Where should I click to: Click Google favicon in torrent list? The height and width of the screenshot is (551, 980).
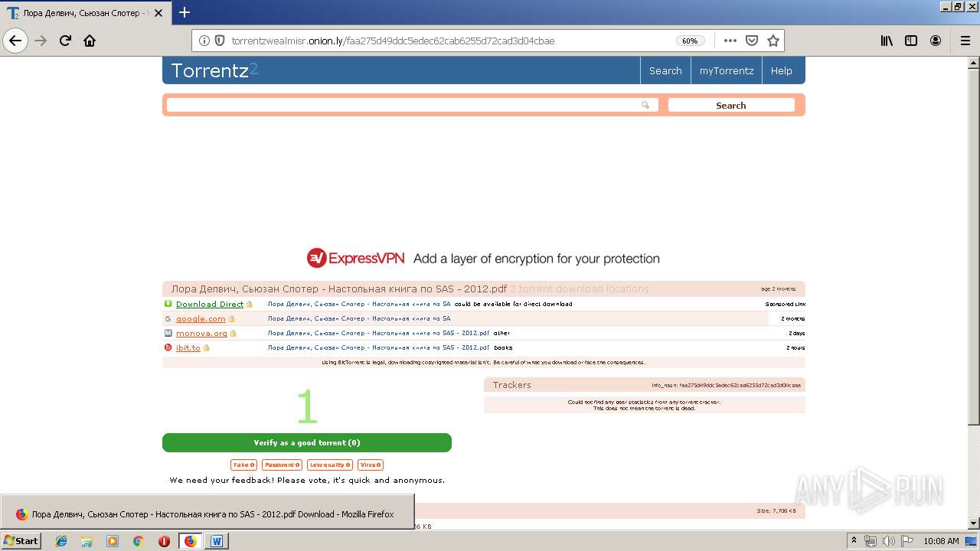point(168,318)
